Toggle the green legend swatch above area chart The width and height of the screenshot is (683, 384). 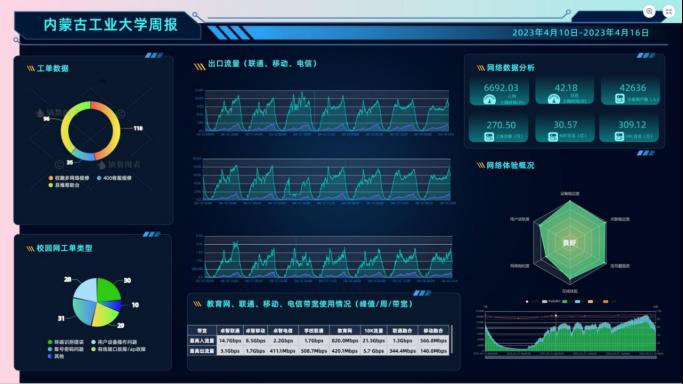point(565,301)
